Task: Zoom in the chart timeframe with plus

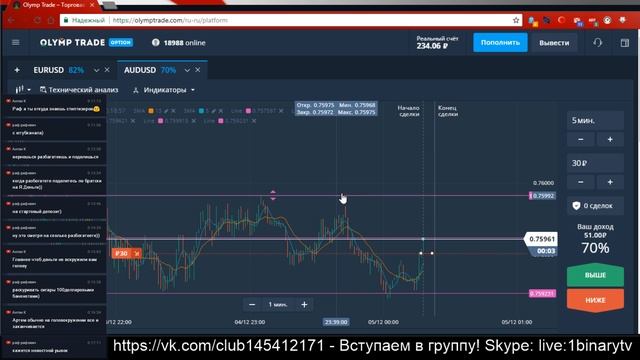Action: (x=304, y=304)
